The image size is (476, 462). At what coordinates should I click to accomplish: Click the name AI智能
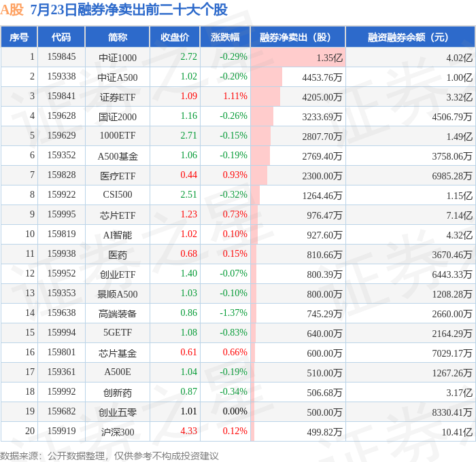(118, 235)
